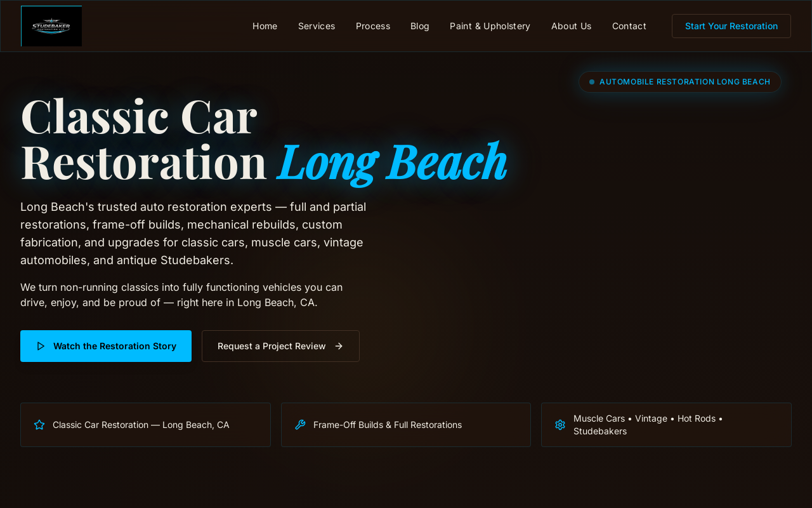812x508 pixels.
Task: Click the gear icon on Muscle Cars card
Action: click(x=560, y=425)
